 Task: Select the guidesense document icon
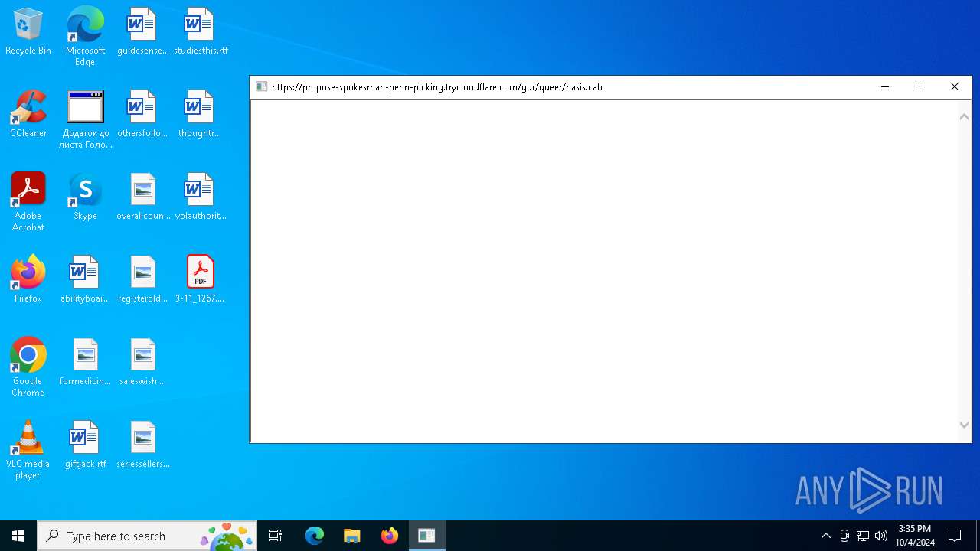pos(142,32)
